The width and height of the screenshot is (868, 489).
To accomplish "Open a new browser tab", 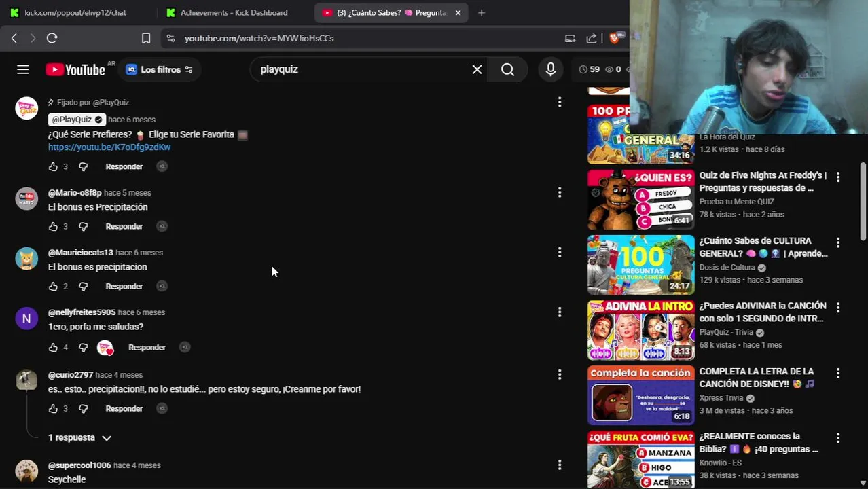I will coord(482,12).
